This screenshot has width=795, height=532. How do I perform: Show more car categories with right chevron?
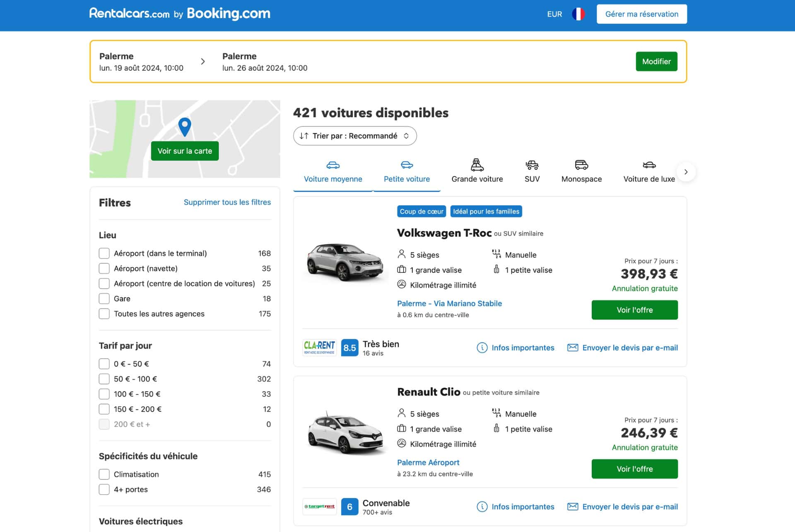point(686,172)
